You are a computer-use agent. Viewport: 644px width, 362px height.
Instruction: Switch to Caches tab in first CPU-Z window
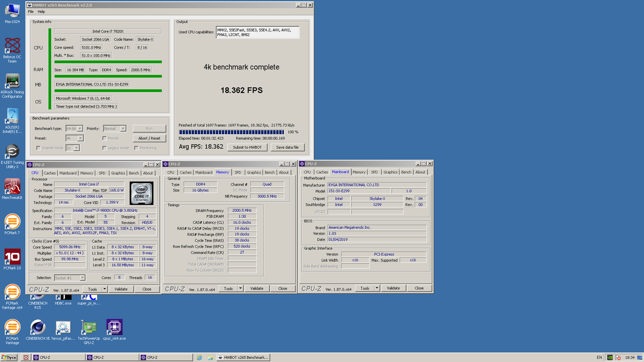50,173
